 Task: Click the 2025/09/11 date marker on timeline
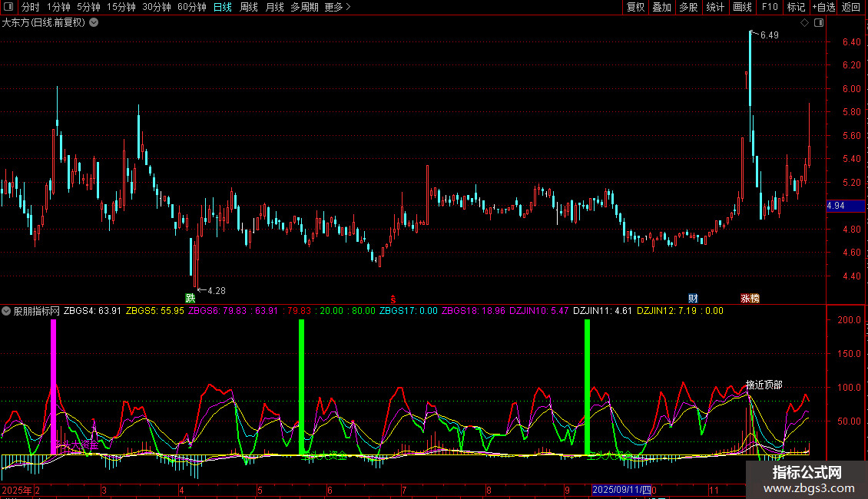click(621, 490)
